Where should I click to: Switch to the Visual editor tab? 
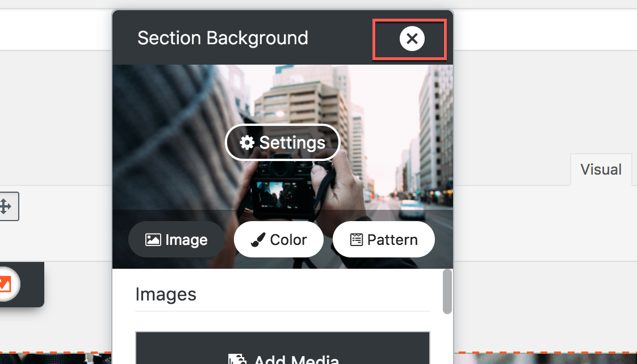coord(601,170)
